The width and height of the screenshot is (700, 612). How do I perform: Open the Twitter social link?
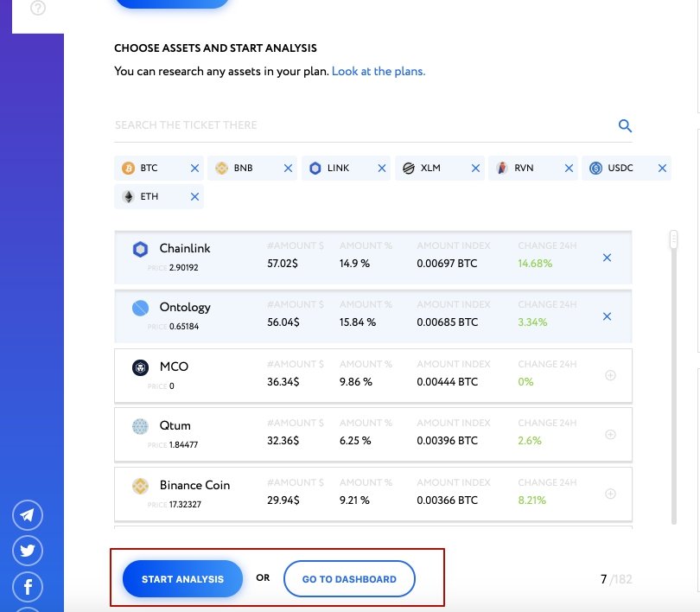[x=28, y=551]
